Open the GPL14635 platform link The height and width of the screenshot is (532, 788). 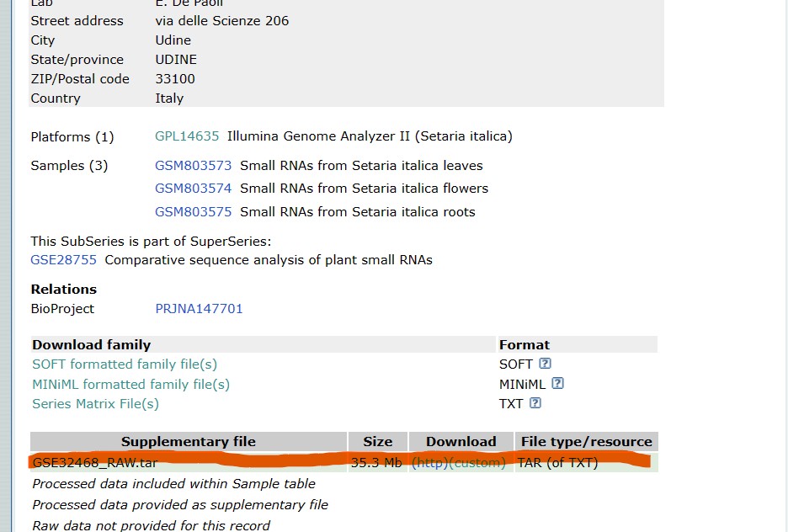point(187,136)
